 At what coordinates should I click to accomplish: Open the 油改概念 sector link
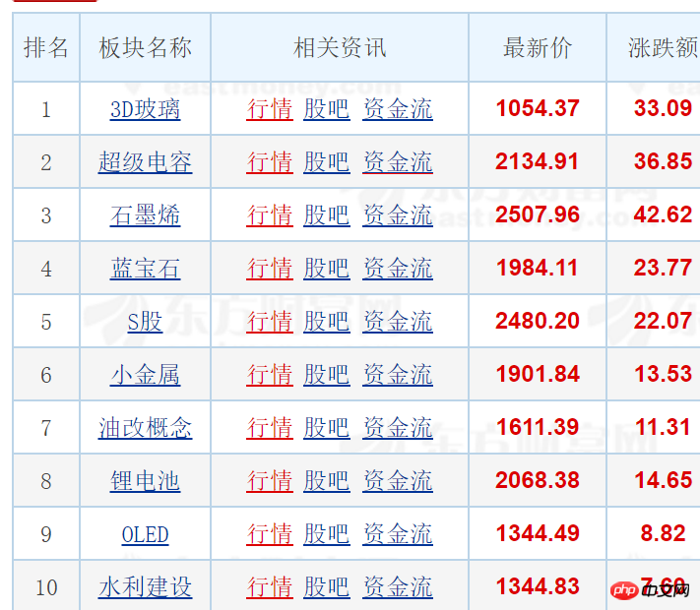point(145,427)
